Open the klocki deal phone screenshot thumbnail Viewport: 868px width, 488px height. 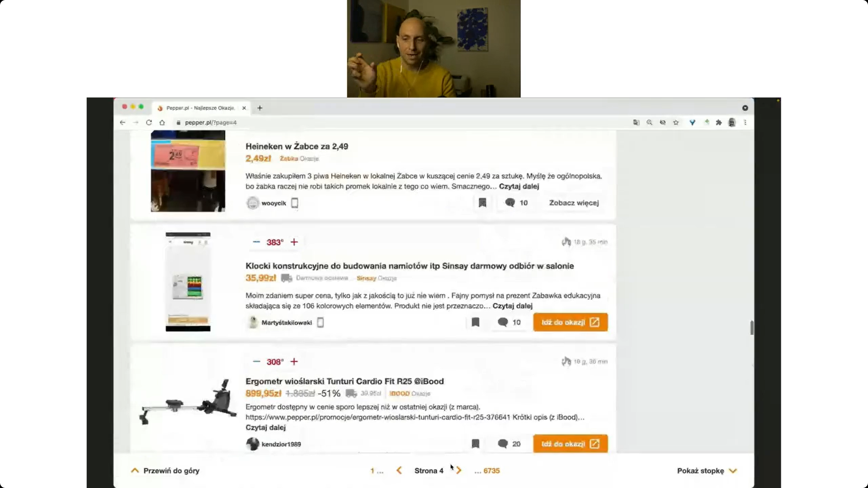(x=188, y=282)
